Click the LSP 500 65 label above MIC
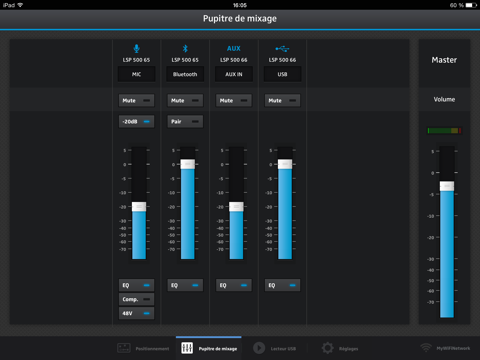 click(x=136, y=60)
